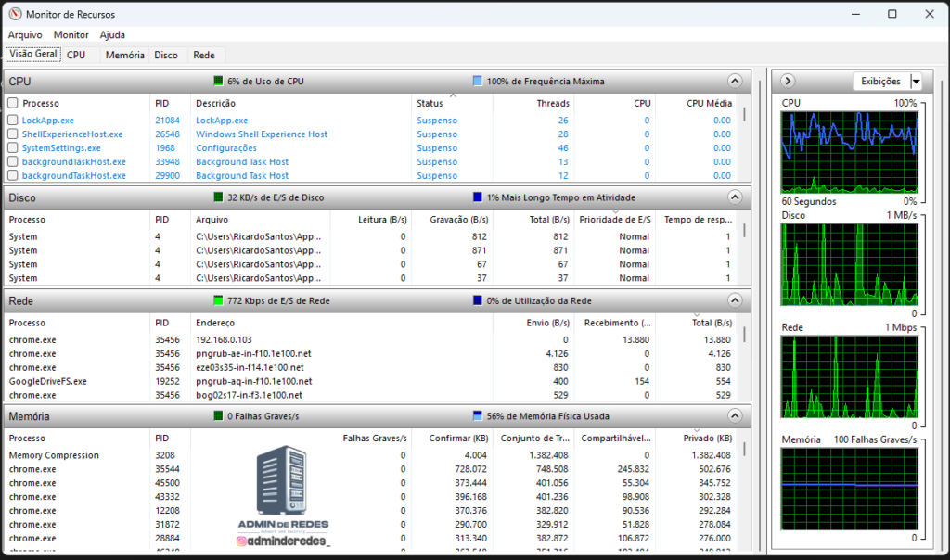Screen dimensions: 950x560
Task: Check the LockApp.exe process checkbox
Action: coord(11,120)
